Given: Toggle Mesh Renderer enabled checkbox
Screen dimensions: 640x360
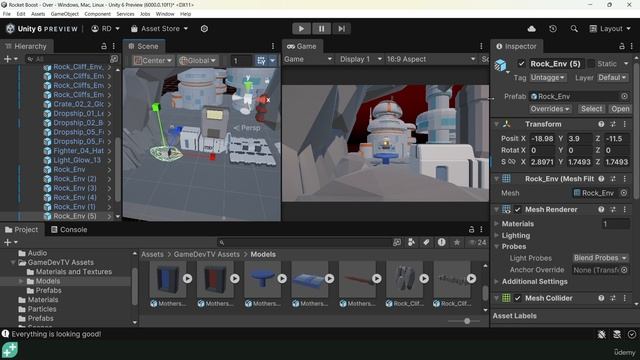Looking at the screenshot, I should (518, 209).
